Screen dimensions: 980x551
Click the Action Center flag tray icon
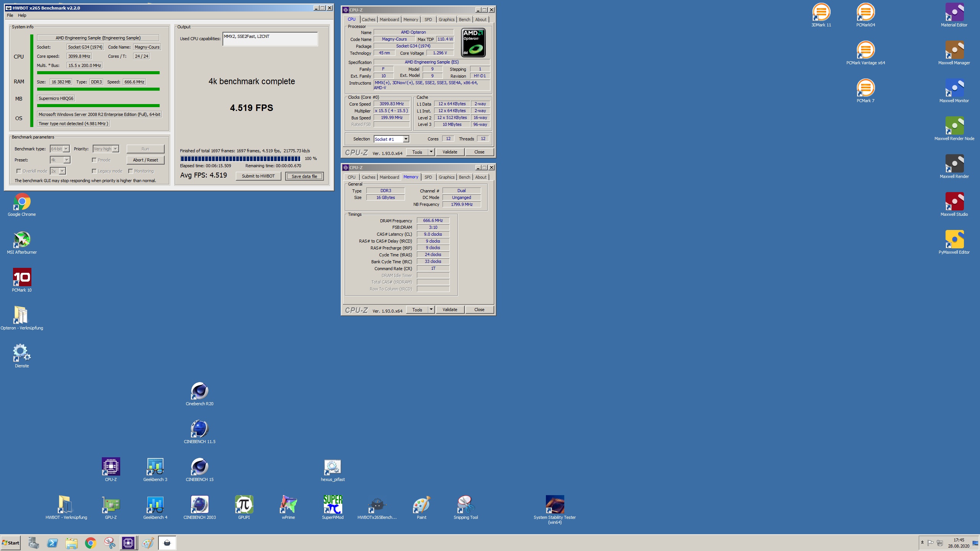click(930, 543)
